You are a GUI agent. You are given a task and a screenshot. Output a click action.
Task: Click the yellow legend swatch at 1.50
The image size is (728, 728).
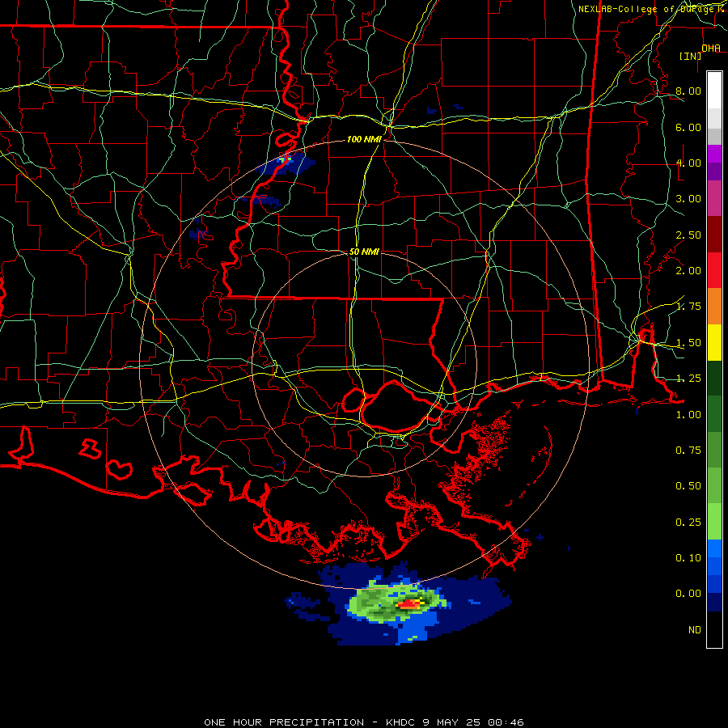tap(714, 342)
